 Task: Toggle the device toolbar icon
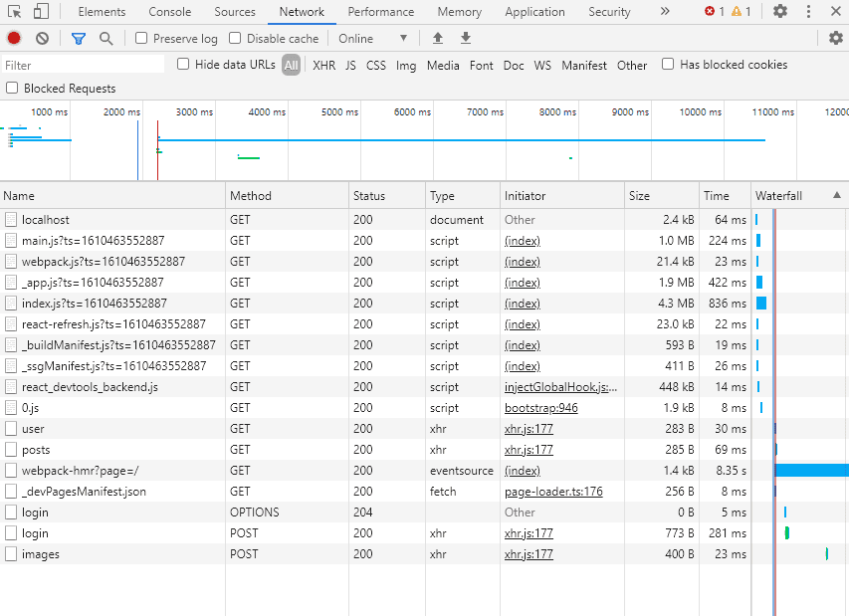41,12
